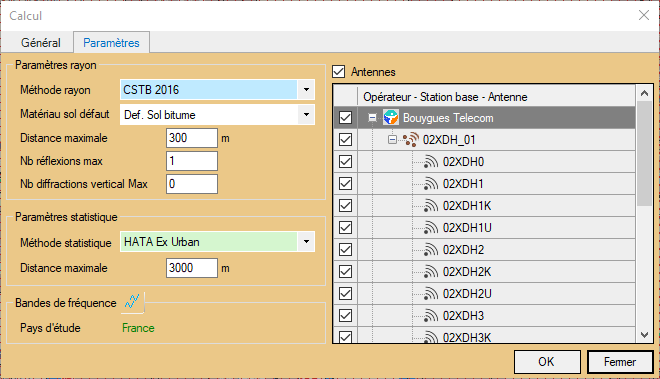Click the 02XDH_01 base station icon
The width and height of the screenshot is (660, 379).
coord(410,139)
